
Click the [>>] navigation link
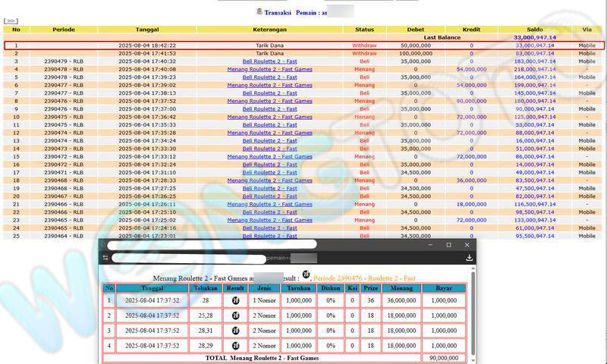[11, 21]
